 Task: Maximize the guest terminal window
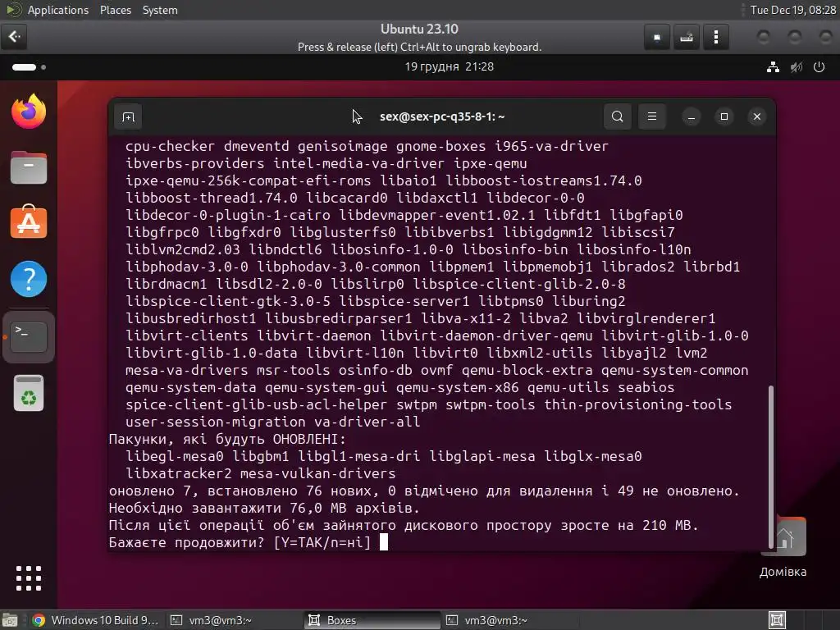point(724,116)
